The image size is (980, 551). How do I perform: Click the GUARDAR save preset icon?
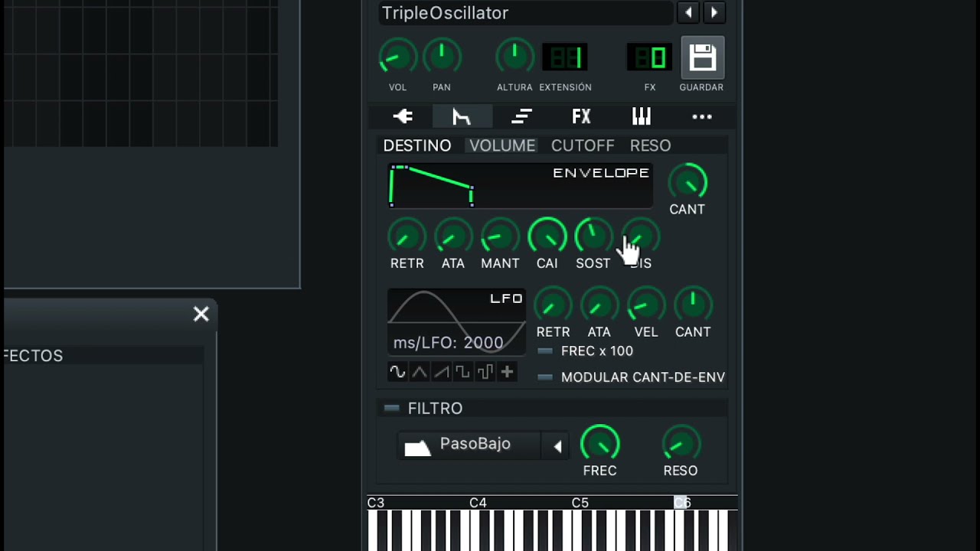[x=702, y=57]
